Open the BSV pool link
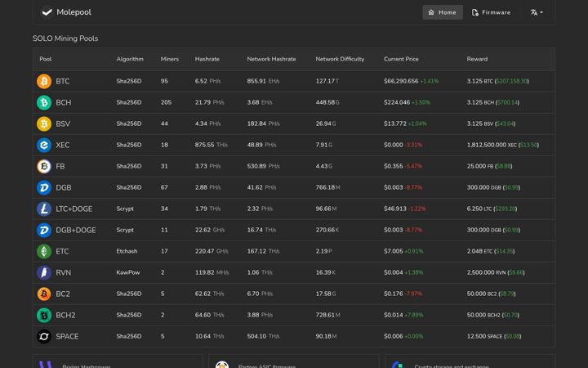Image resolution: width=588 pixels, height=368 pixels. pyautogui.click(x=63, y=123)
